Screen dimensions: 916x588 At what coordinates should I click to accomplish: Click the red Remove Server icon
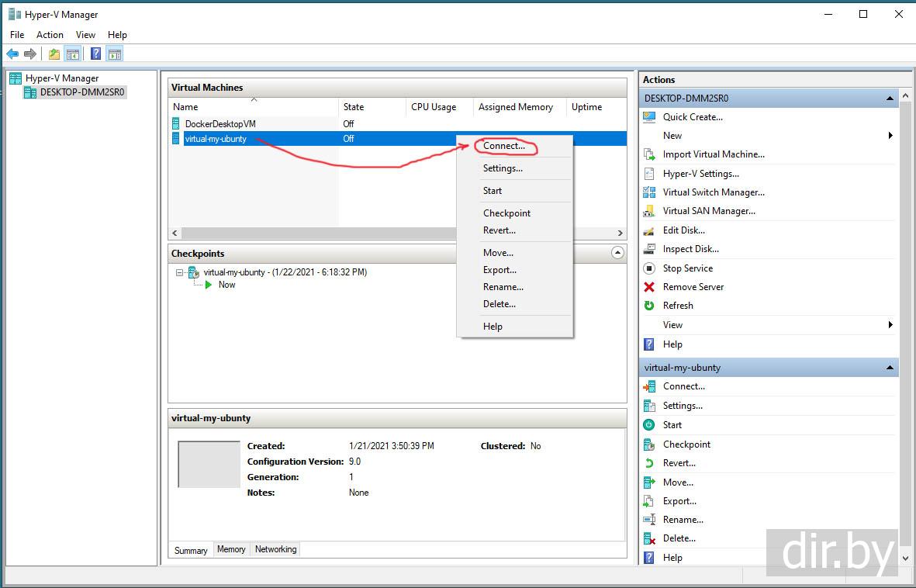(x=649, y=287)
